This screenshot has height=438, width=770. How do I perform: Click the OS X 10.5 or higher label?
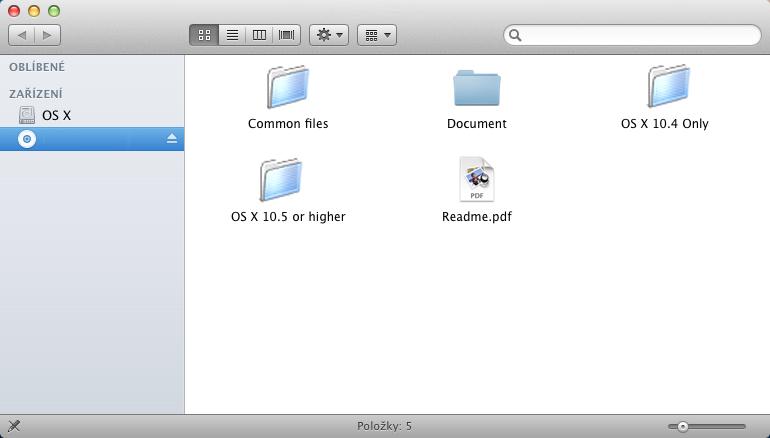click(288, 217)
